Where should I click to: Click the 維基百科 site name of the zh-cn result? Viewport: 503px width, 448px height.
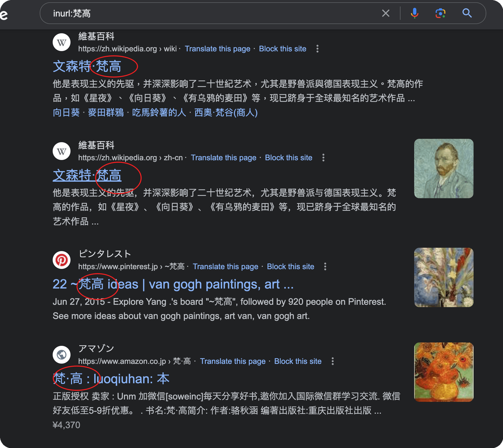[96, 145]
